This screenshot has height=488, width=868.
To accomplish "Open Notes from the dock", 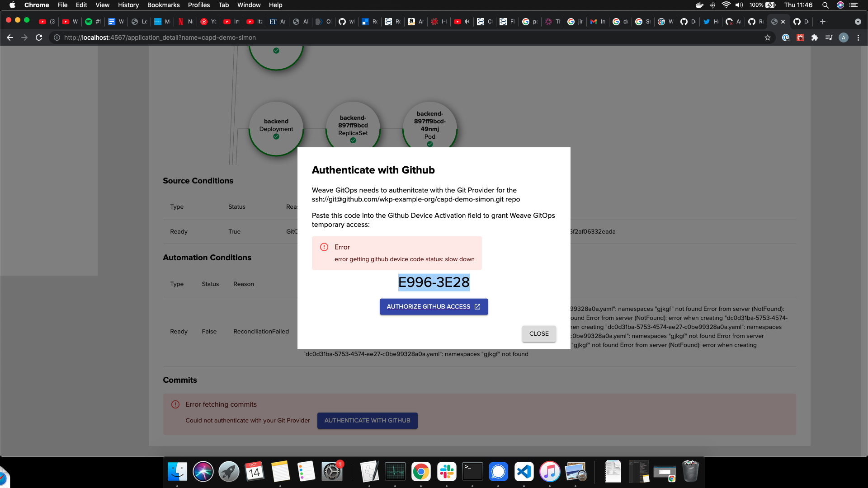I will [280, 472].
